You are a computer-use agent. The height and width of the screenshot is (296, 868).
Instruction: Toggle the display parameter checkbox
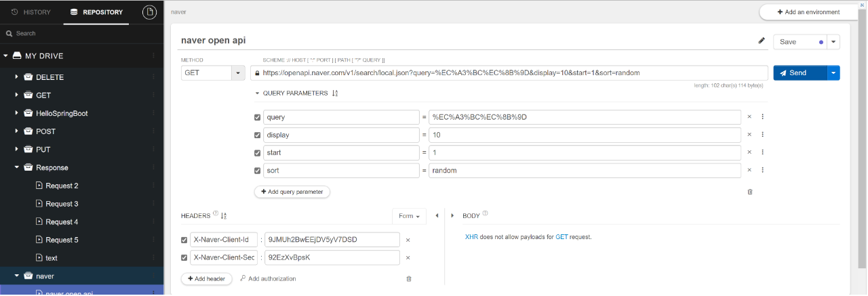click(x=257, y=135)
